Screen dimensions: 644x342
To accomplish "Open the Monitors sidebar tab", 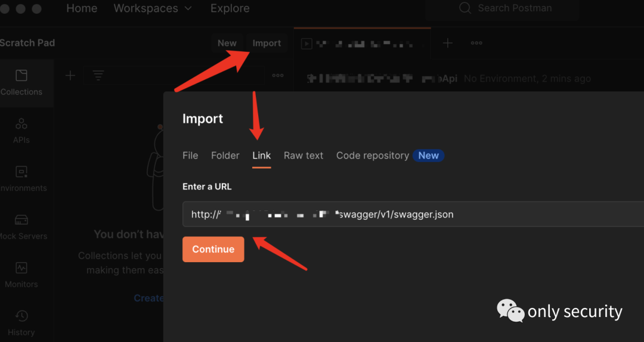I will tap(21, 275).
